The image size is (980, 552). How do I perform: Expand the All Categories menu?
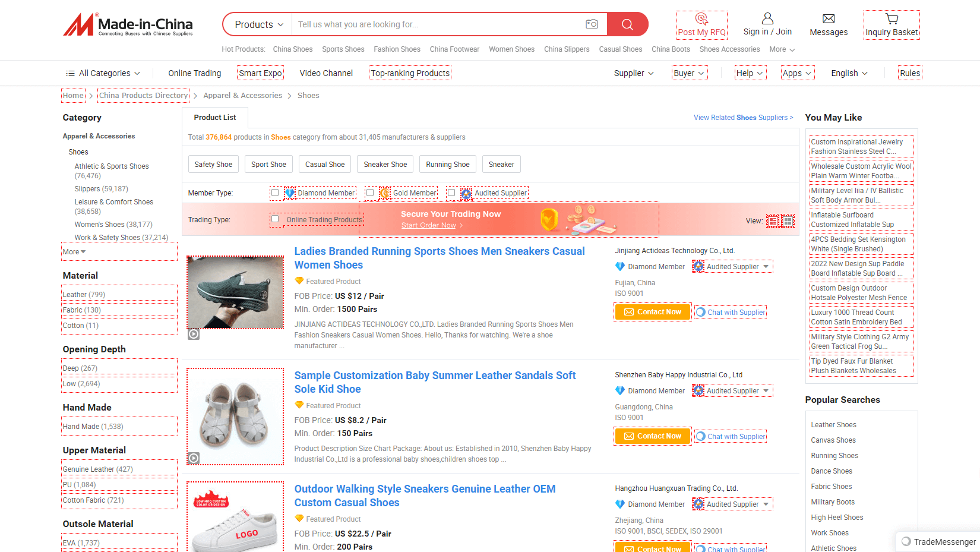click(x=103, y=73)
